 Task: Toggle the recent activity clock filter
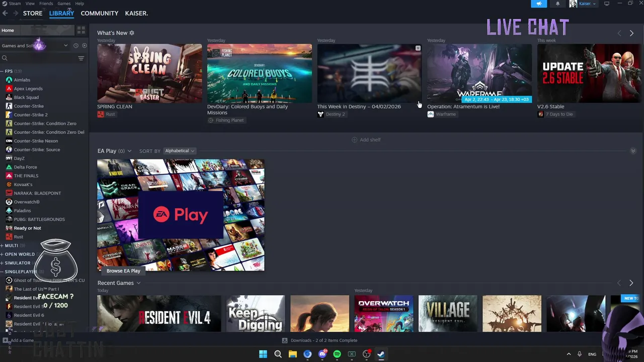point(76,46)
